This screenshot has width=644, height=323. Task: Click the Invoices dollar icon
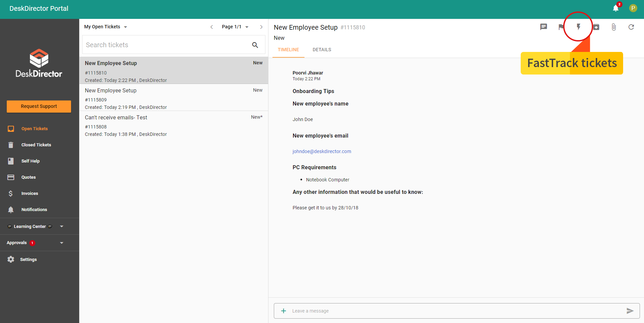(x=11, y=194)
